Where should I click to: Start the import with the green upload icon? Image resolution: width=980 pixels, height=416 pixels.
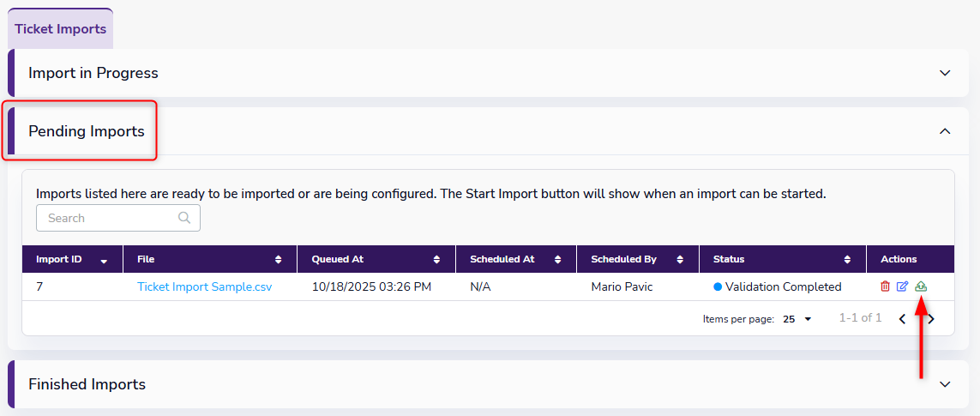coord(921,286)
